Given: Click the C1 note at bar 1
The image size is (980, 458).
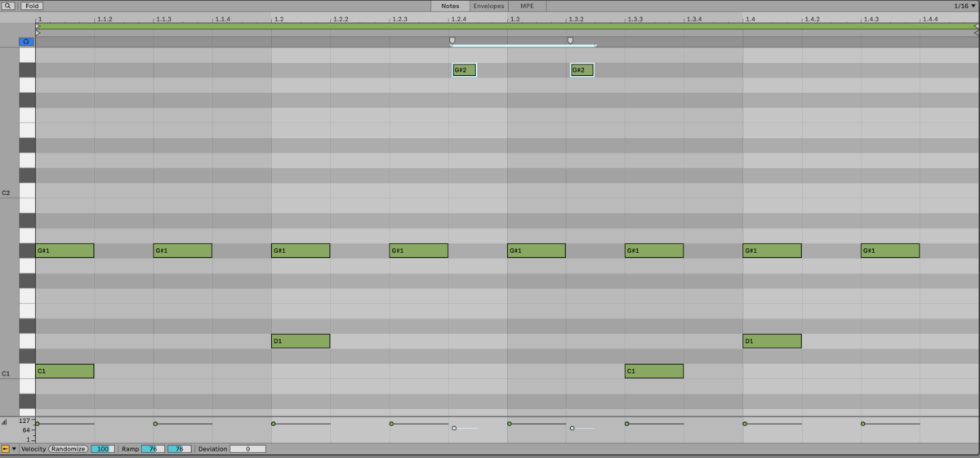Looking at the screenshot, I should (x=65, y=371).
